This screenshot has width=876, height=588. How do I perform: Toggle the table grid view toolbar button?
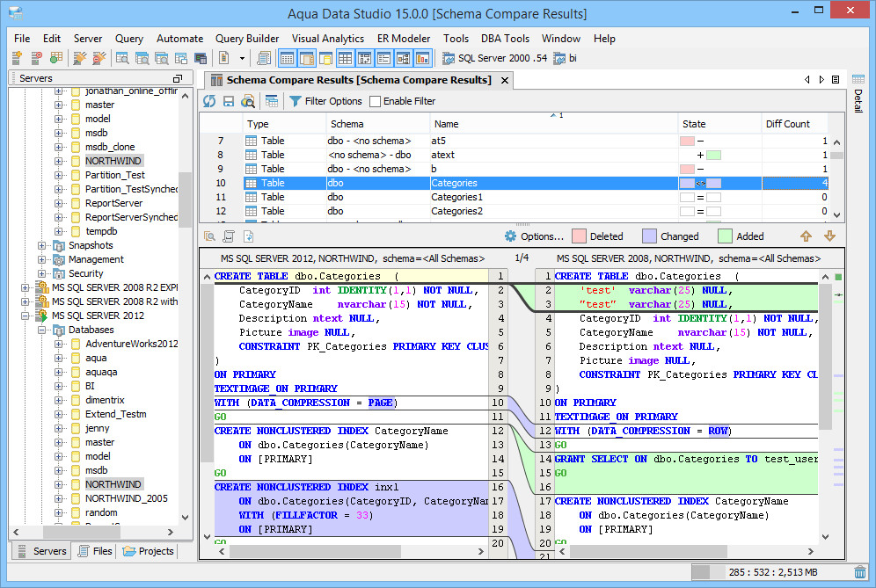pyautogui.click(x=346, y=57)
